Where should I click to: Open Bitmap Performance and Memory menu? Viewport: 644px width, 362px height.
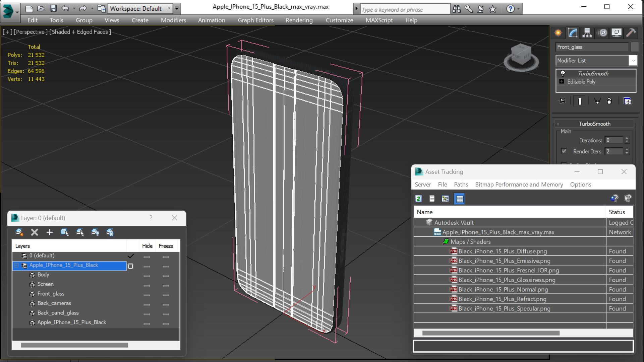coord(519,185)
